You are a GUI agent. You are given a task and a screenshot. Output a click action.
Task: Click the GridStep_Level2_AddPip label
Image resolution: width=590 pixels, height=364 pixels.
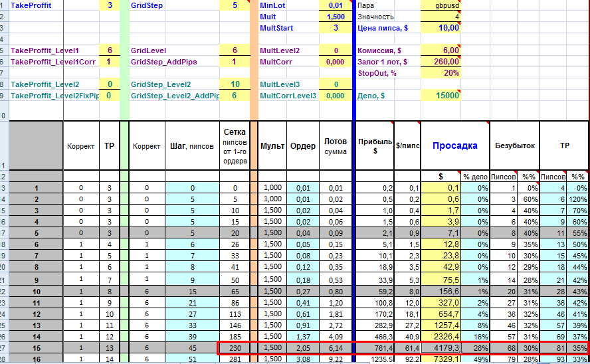click(175, 96)
